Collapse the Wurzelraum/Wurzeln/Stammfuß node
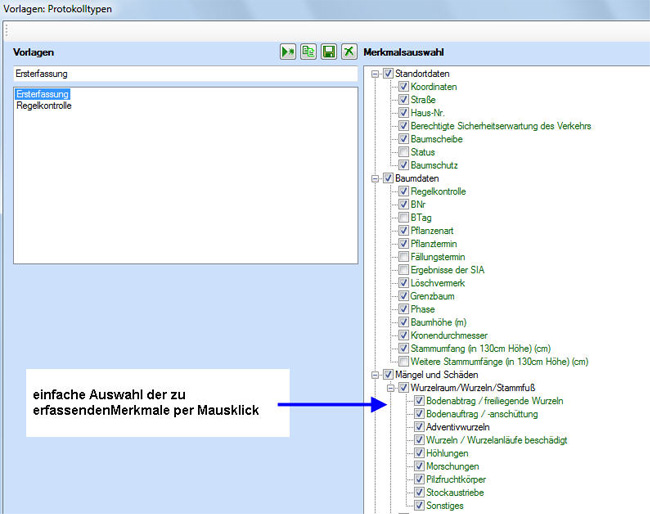The image size is (650, 514). [x=391, y=387]
